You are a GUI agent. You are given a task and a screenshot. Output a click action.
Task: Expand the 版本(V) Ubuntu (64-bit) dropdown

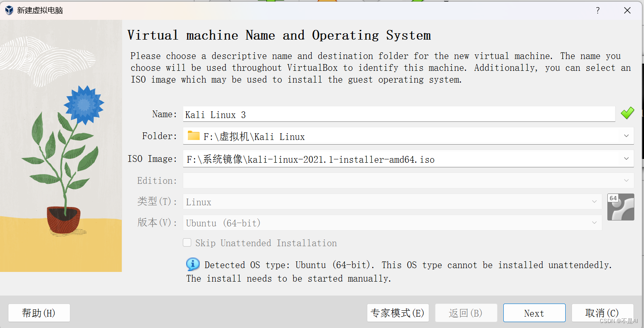[594, 223]
